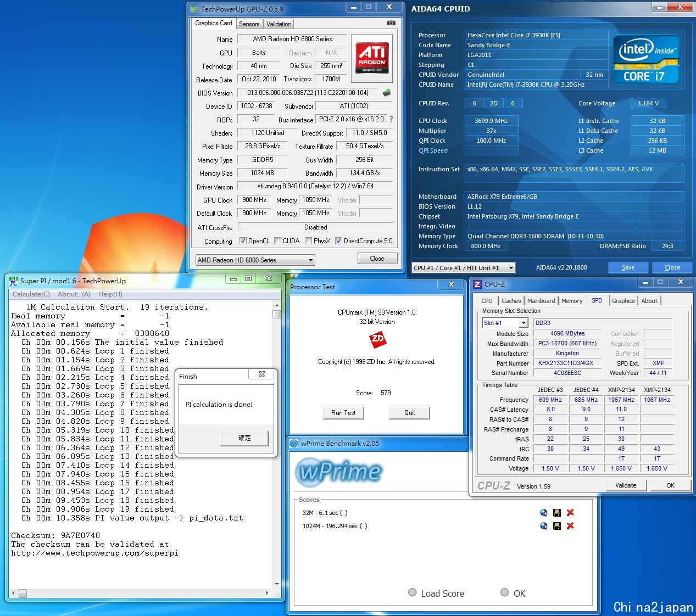
Task: Enable the PhysX checkbox
Action: [308, 241]
